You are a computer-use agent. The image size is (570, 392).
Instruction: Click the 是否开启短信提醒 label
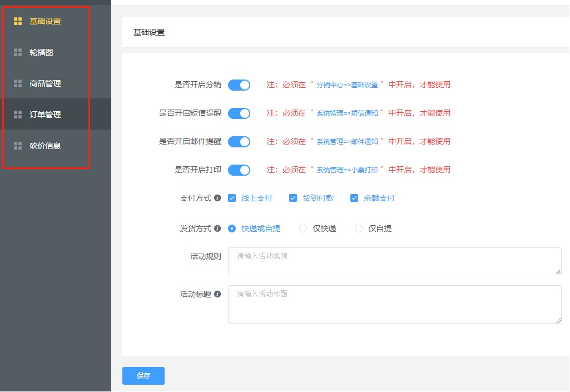(190, 113)
